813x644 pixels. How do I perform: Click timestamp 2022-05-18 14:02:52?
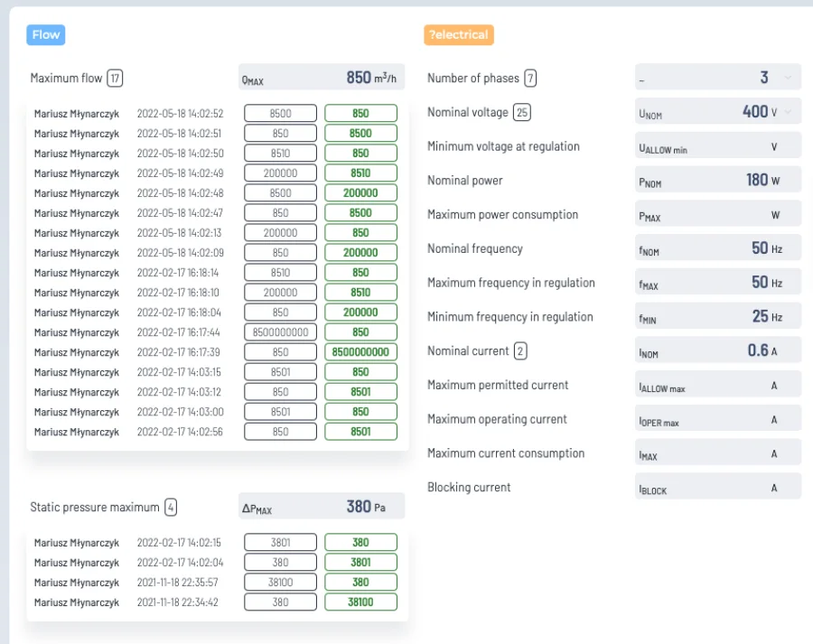coord(180,113)
